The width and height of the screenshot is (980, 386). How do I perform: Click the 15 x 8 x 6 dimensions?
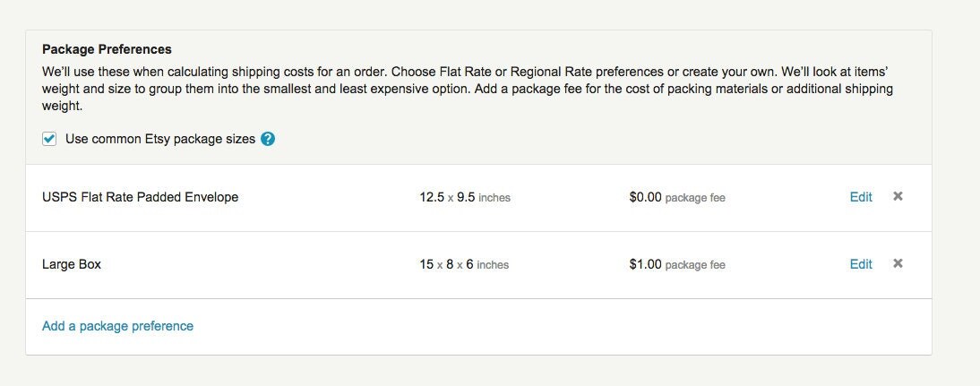point(446,264)
